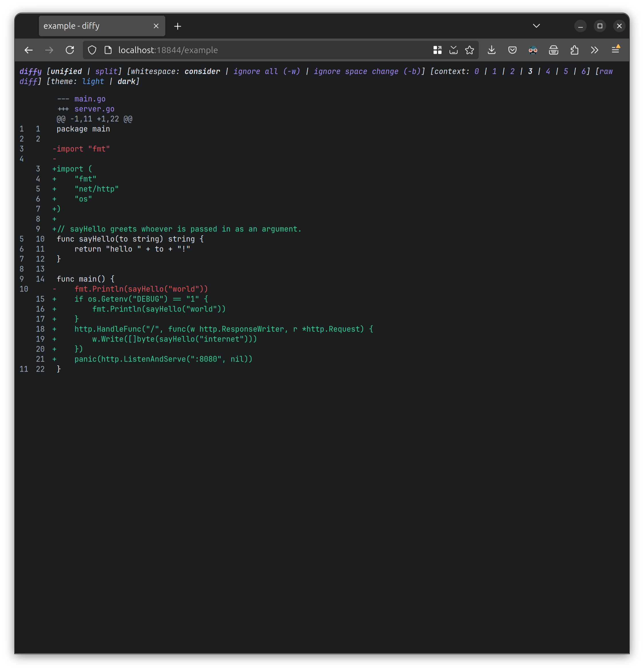644x670 pixels.
Task: Select the dark theme
Action: [126, 81]
